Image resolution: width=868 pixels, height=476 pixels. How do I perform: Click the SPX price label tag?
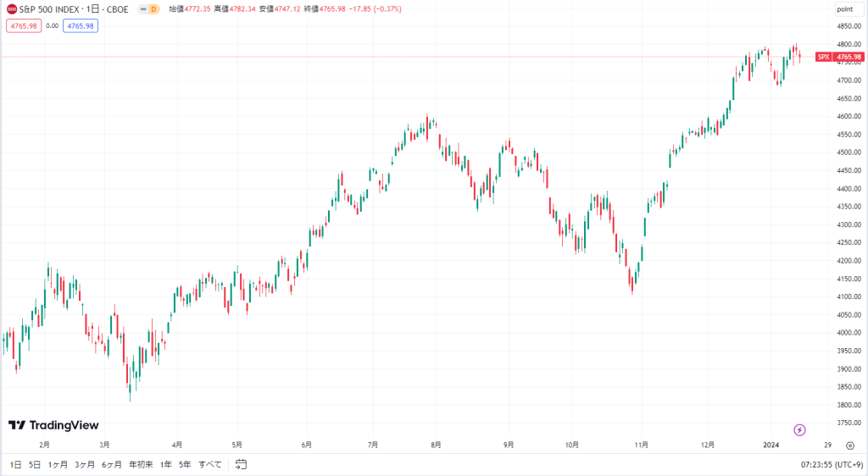840,57
